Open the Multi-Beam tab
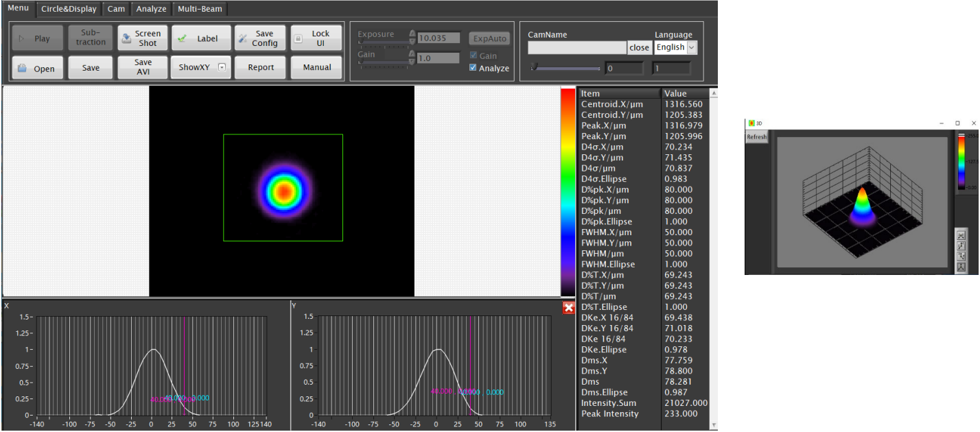 pyautogui.click(x=199, y=9)
